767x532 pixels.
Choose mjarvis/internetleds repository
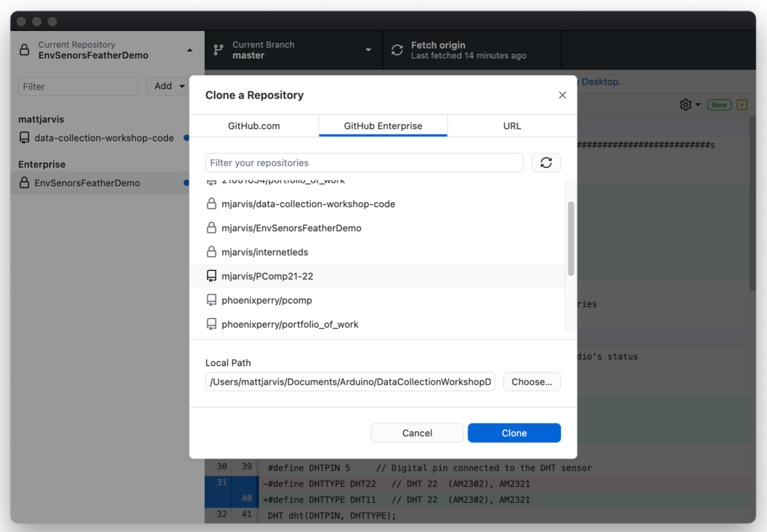point(377,252)
